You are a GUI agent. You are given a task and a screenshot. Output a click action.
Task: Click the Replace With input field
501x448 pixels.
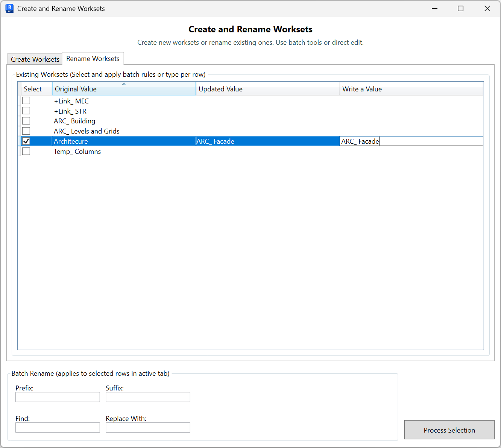[x=147, y=427]
